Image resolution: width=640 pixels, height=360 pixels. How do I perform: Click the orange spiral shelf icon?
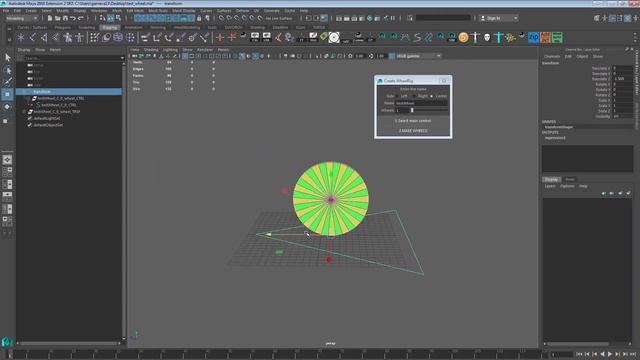[463, 38]
